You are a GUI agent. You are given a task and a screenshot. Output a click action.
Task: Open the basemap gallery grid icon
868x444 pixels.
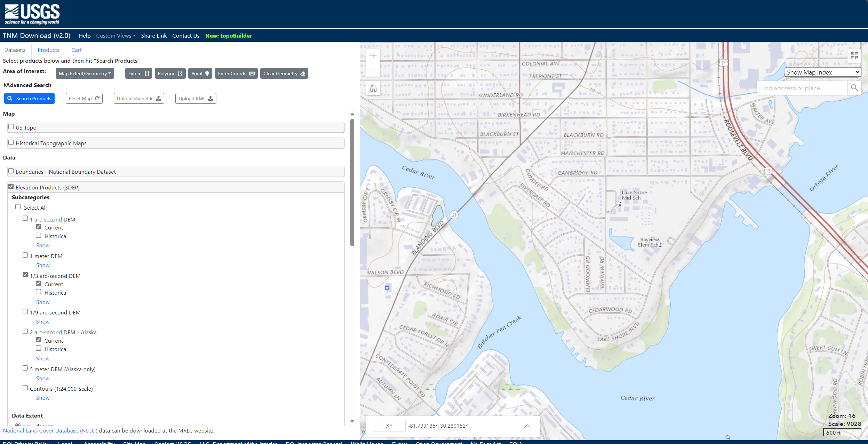[854, 56]
